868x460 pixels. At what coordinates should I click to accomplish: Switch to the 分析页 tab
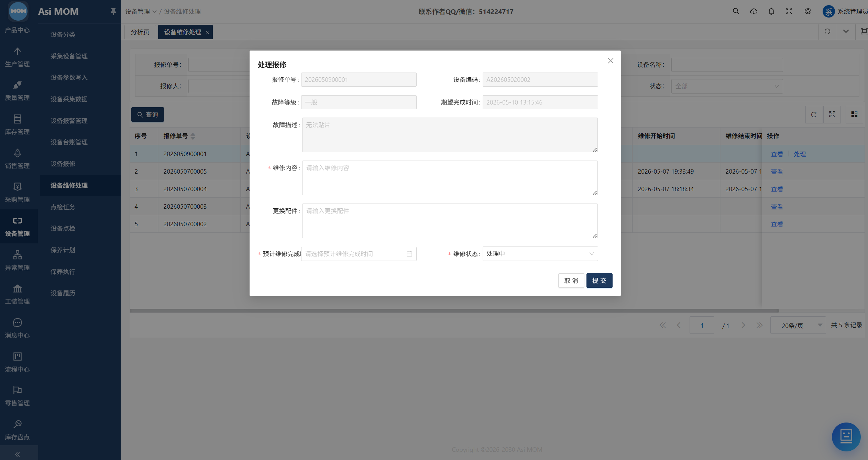[x=140, y=32]
